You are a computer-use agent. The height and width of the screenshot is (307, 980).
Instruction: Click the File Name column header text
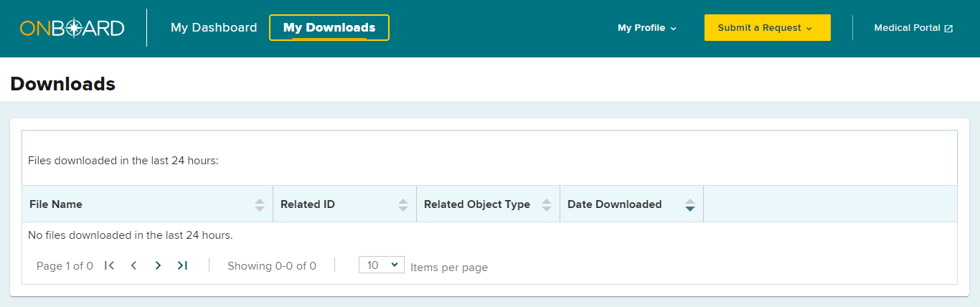(56, 204)
